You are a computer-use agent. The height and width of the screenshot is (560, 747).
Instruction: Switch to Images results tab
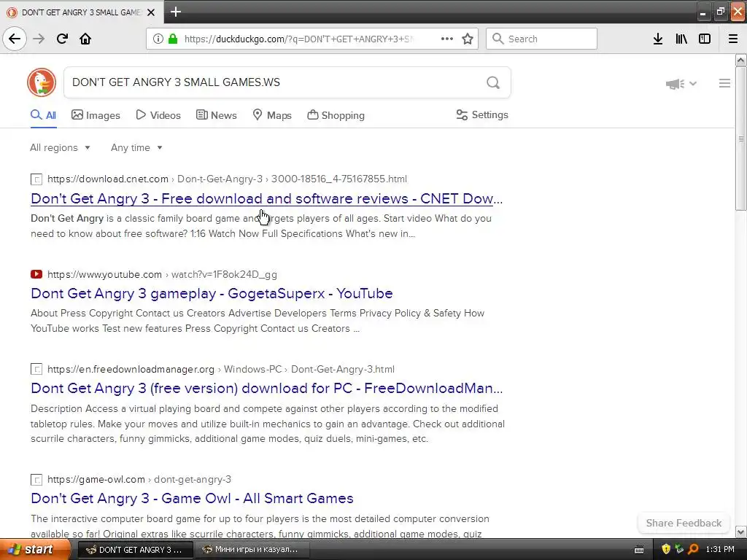[x=96, y=115]
